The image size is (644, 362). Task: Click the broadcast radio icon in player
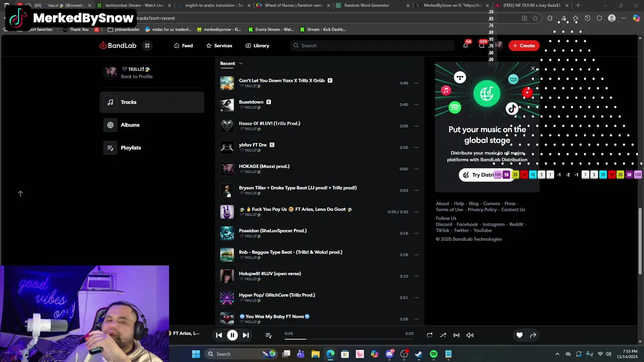point(456,335)
